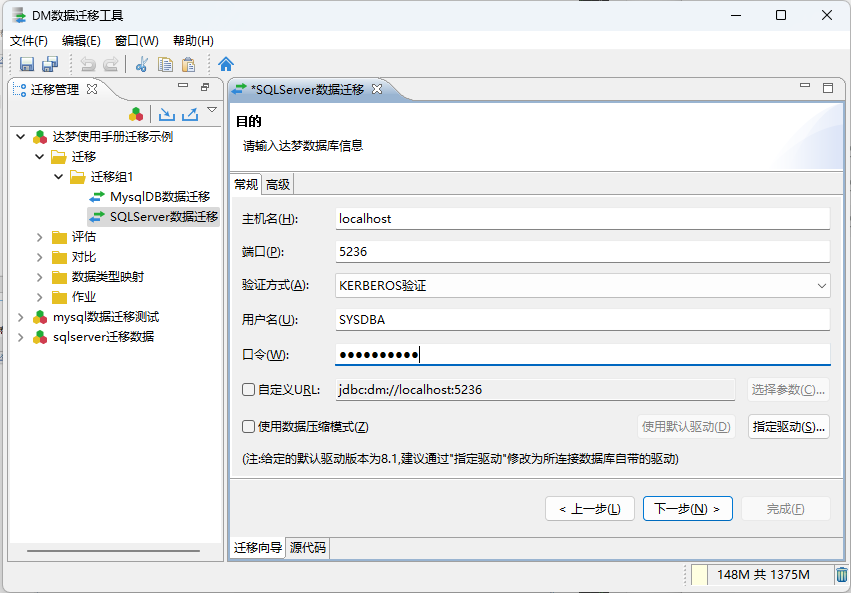Open the 编辑(E) menu
The width and height of the screenshot is (851, 593).
point(81,41)
